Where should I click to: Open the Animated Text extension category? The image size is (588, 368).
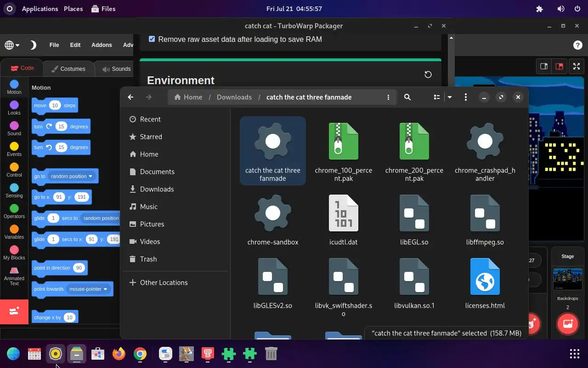click(x=14, y=276)
